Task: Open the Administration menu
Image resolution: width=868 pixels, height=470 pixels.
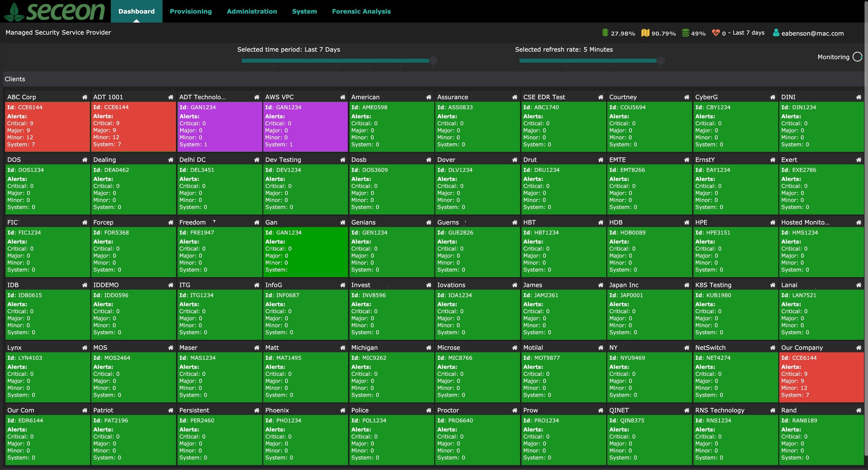Action: [x=252, y=12]
